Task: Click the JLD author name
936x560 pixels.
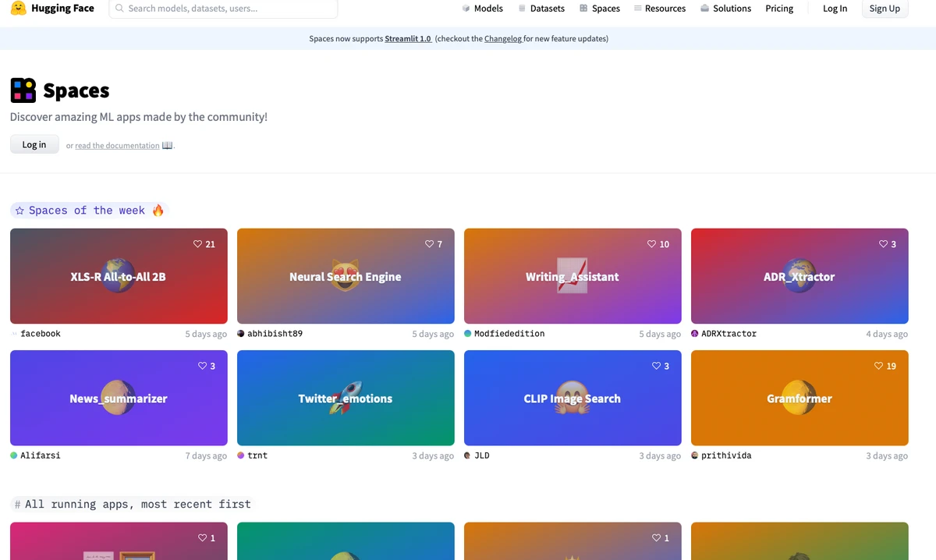Action: coord(482,455)
